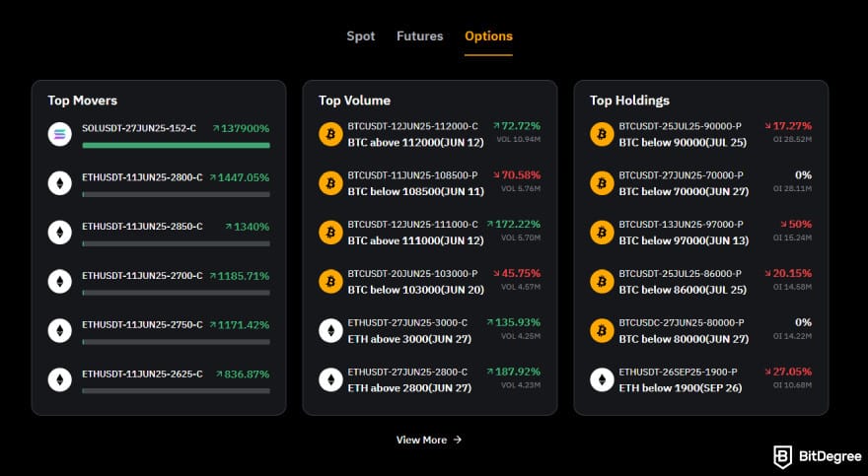Open BTC below 97000(JUN 13)

pyautogui.click(x=684, y=240)
